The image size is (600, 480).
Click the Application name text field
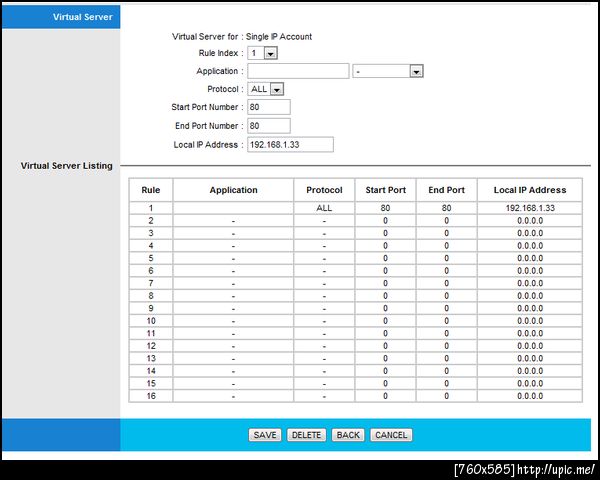[298, 71]
